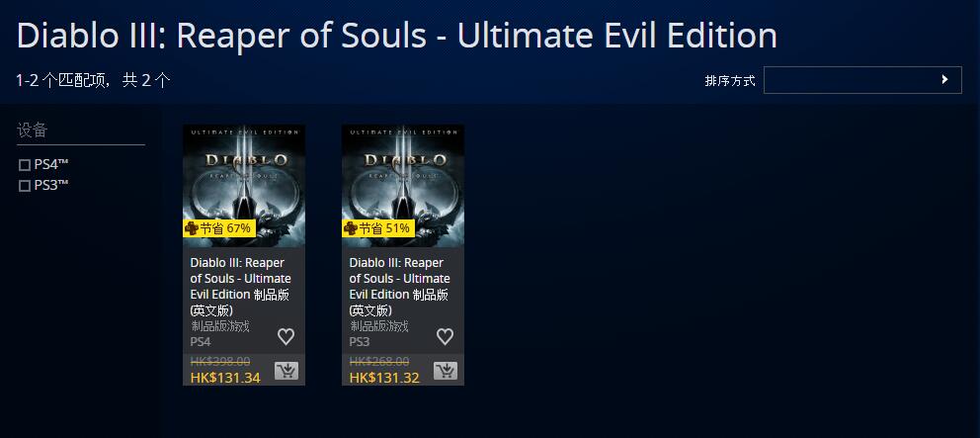The height and width of the screenshot is (438, 980).
Task: Click the 设备 filter heading
Action: pyautogui.click(x=33, y=131)
